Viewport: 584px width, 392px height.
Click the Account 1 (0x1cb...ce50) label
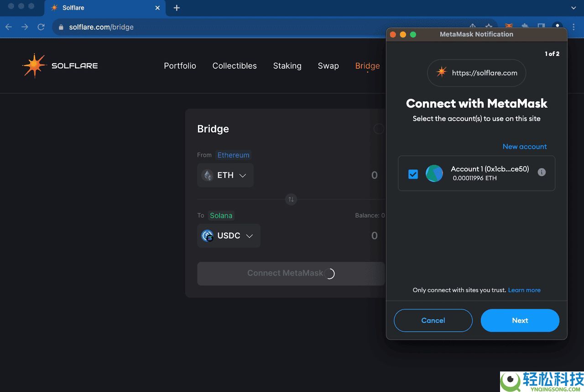click(490, 169)
